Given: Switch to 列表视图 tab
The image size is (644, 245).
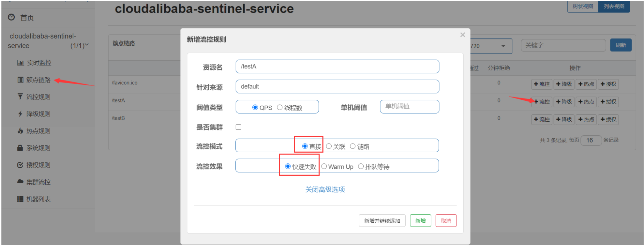Looking at the screenshot, I should [x=614, y=7].
